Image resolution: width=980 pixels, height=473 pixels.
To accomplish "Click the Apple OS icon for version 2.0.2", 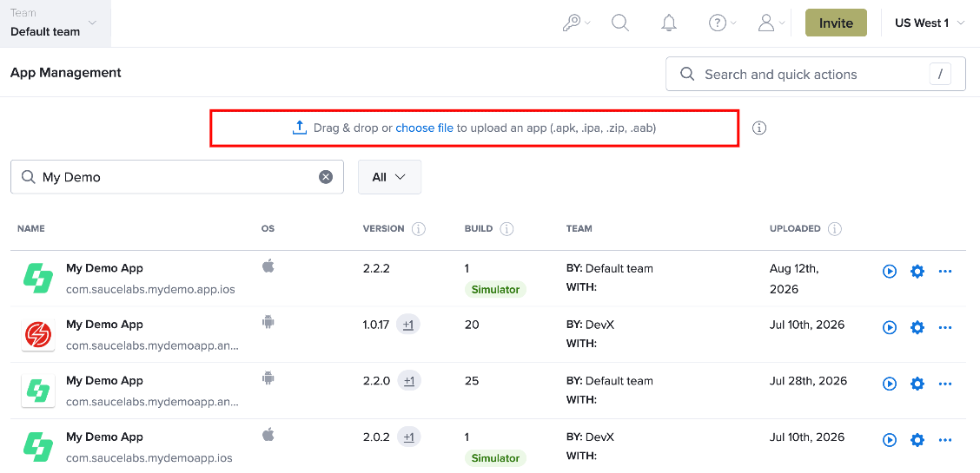I will 268,435.
